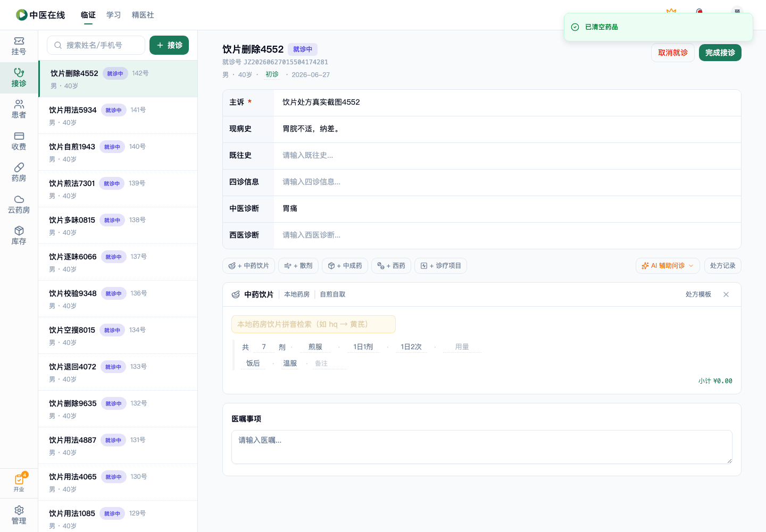
Task: Open 处方记录 prescription records
Action: click(x=722, y=266)
